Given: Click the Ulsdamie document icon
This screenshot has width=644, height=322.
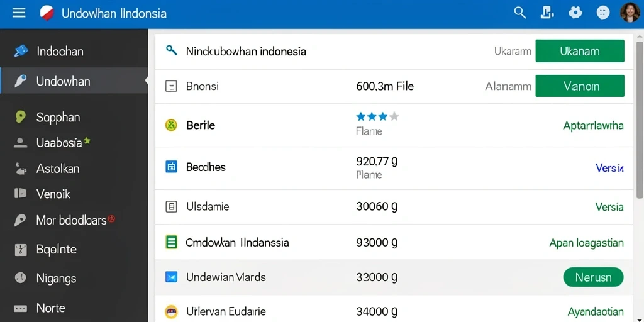Looking at the screenshot, I should (x=171, y=206).
